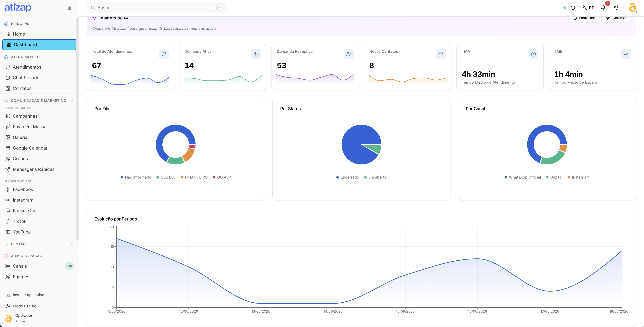The height and width of the screenshot is (327, 644).
Task: Open Equipes
Action: pos(39,277)
